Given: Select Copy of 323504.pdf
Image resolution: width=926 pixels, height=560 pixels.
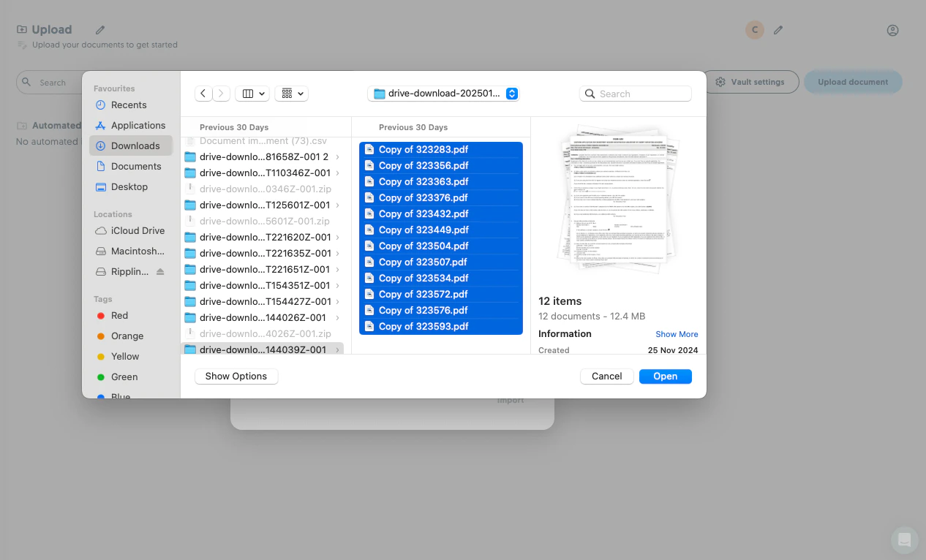Looking at the screenshot, I should (x=441, y=246).
